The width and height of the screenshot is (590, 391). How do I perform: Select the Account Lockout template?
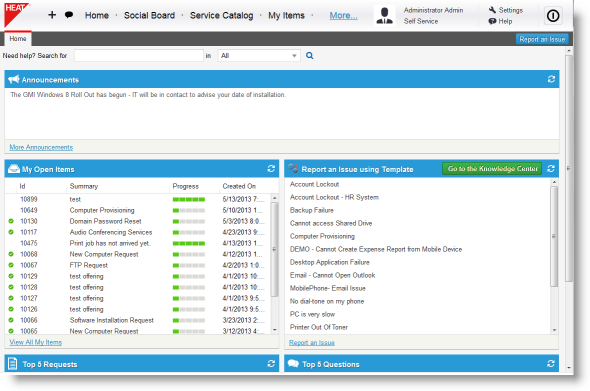[314, 184]
